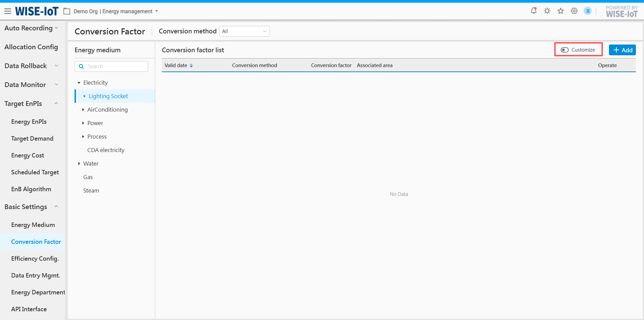
Task: Click the notification bell icon
Action: click(533, 11)
